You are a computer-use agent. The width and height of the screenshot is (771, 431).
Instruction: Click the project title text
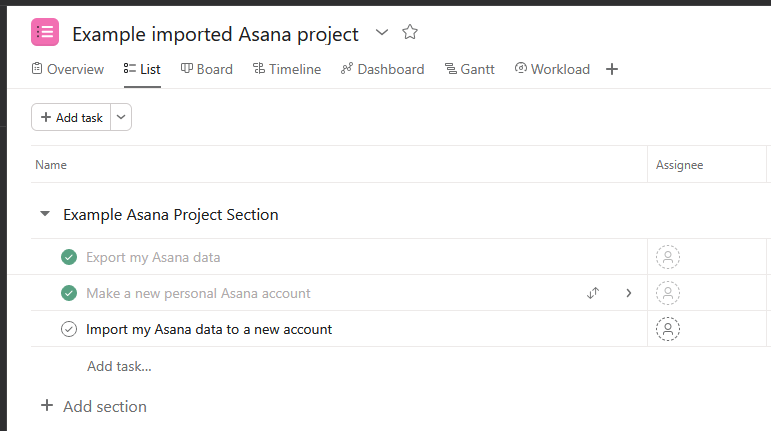(215, 34)
